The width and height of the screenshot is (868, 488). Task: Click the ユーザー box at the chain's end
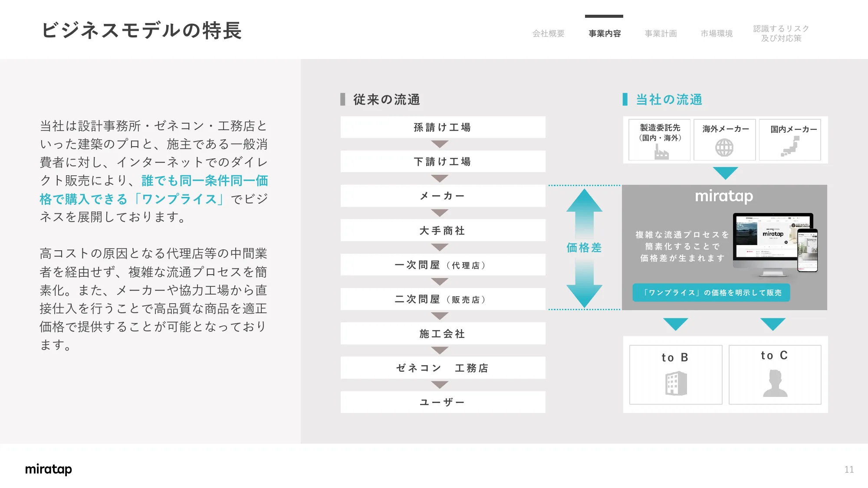click(443, 402)
